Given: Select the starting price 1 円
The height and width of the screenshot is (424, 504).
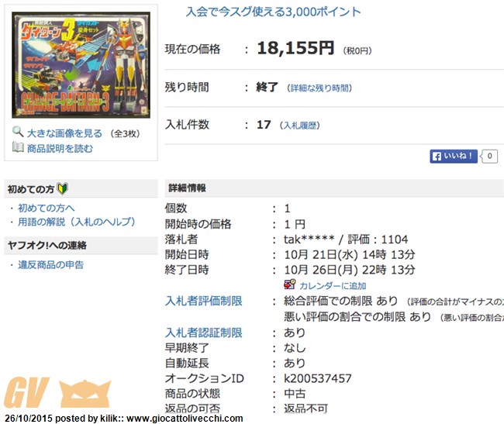Looking at the screenshot, I should pos(295,224).
